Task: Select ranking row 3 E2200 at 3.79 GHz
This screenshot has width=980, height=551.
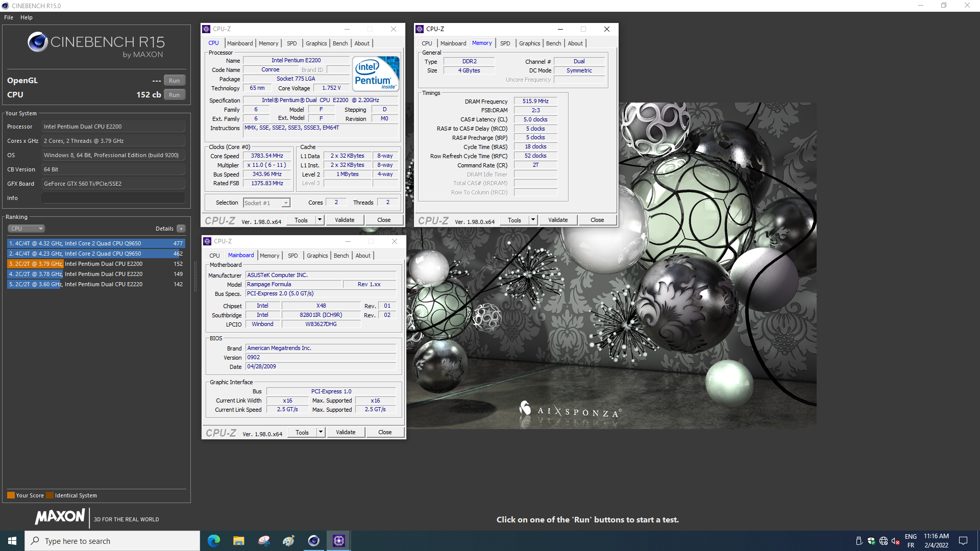Action: point(96,264)
